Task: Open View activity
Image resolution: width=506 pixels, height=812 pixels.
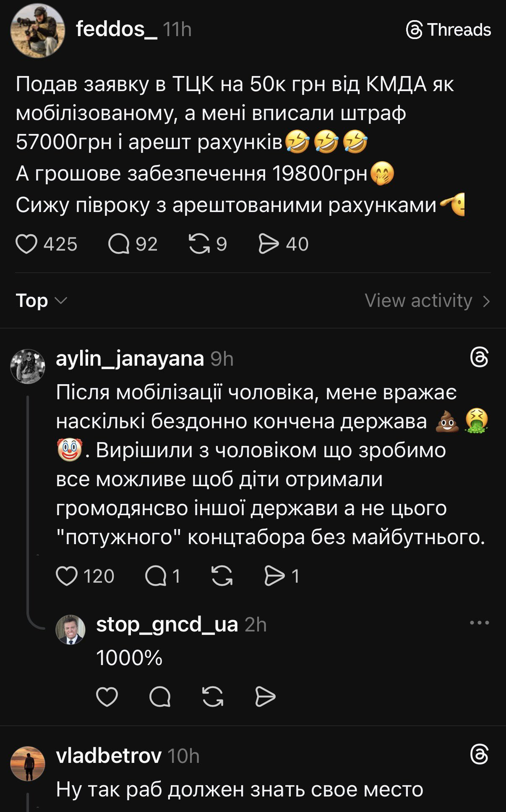Action: [427, 301]
